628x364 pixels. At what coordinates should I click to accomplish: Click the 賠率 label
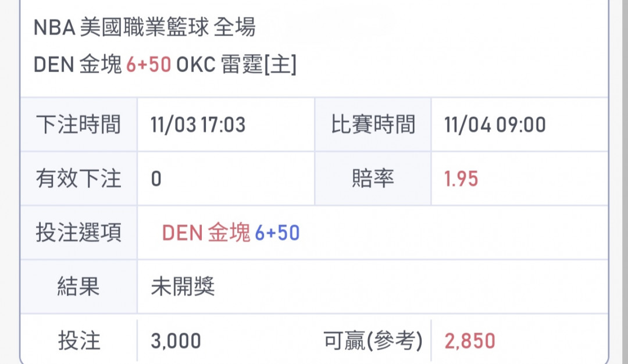pos(373,179)
